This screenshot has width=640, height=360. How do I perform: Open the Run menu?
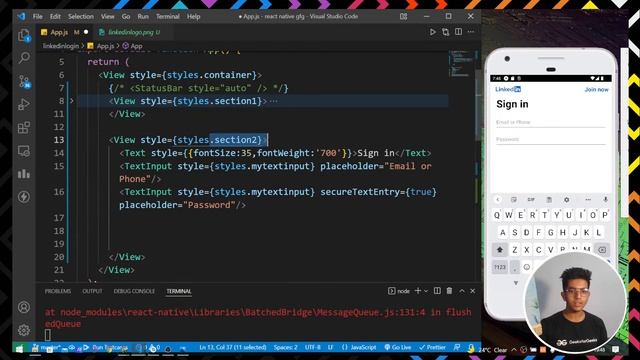click(143, 16)
